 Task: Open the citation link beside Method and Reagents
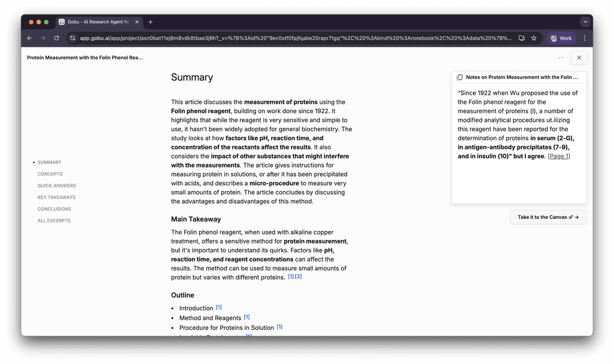tap(246, 317)
